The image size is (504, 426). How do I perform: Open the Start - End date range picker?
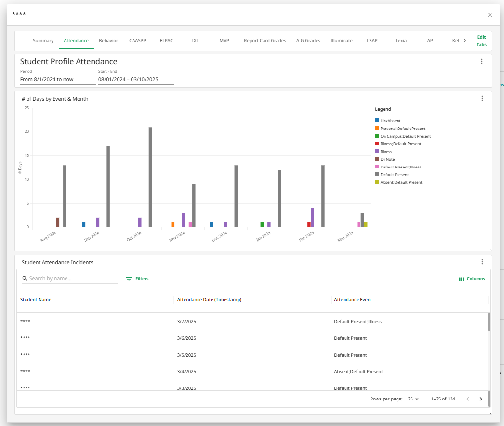point(135,79)
